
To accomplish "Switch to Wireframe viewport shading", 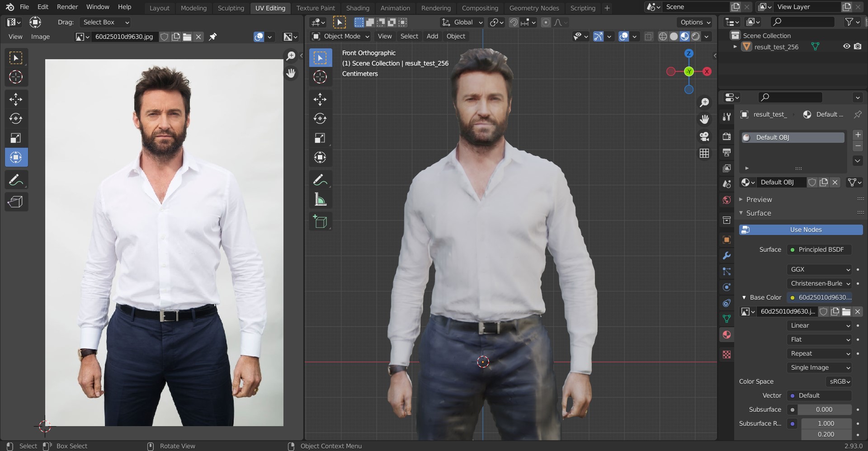I will coord(663,37).
